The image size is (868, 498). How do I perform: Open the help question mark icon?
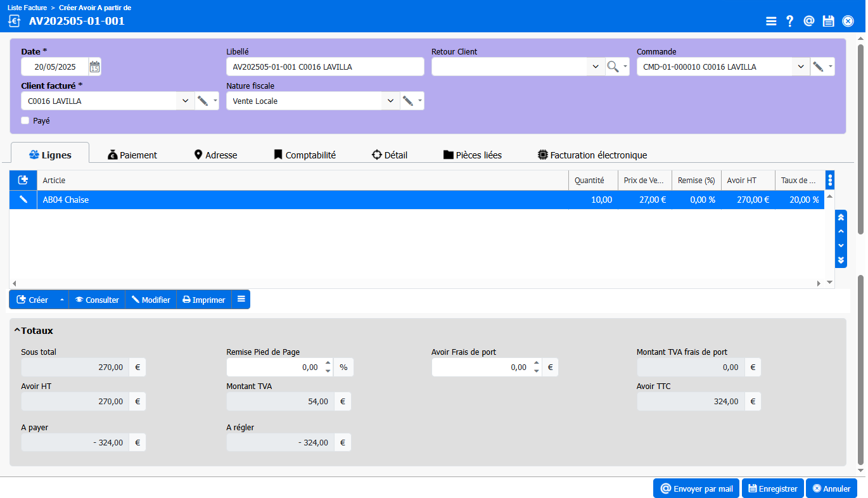[789, 21]
